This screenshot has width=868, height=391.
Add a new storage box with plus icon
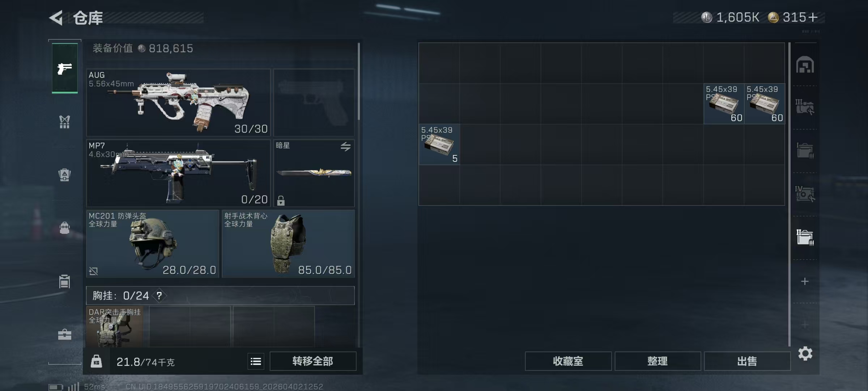pos(805,281)
